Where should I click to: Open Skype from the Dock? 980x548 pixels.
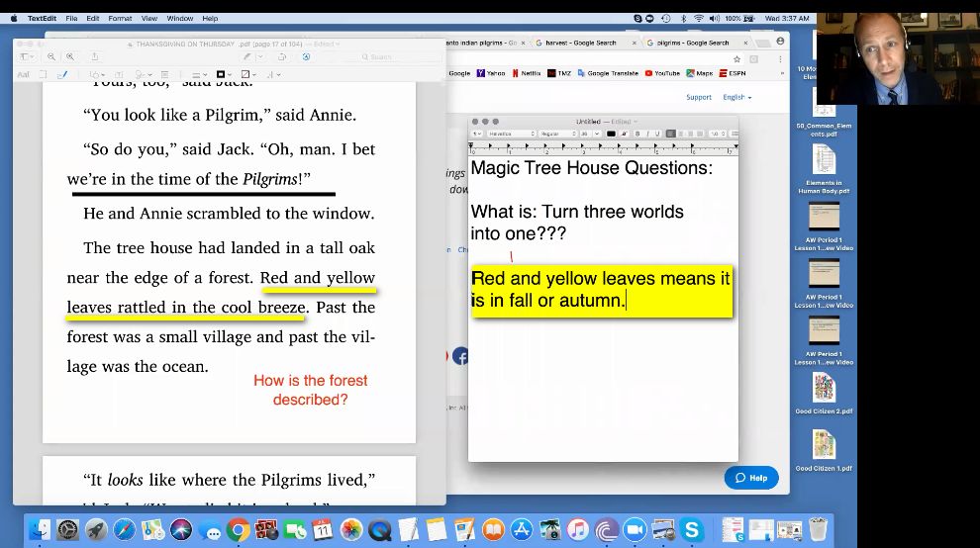point(692,530)
